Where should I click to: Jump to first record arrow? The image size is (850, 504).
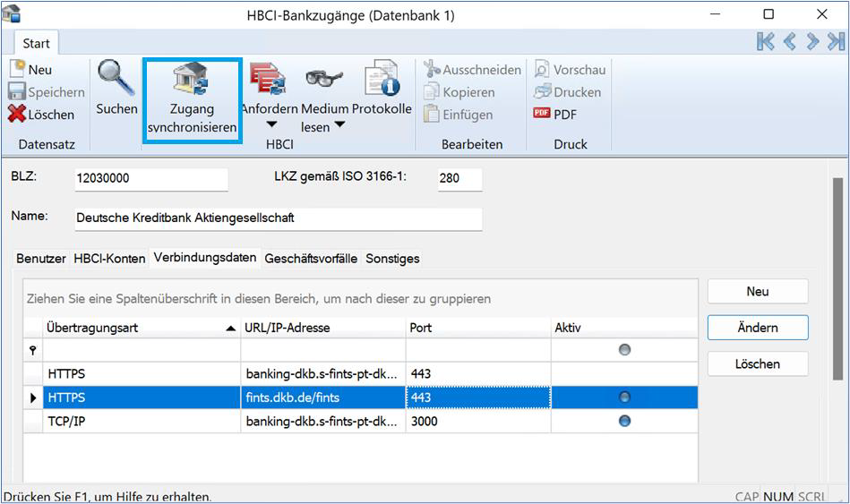[x=766, y=41]
